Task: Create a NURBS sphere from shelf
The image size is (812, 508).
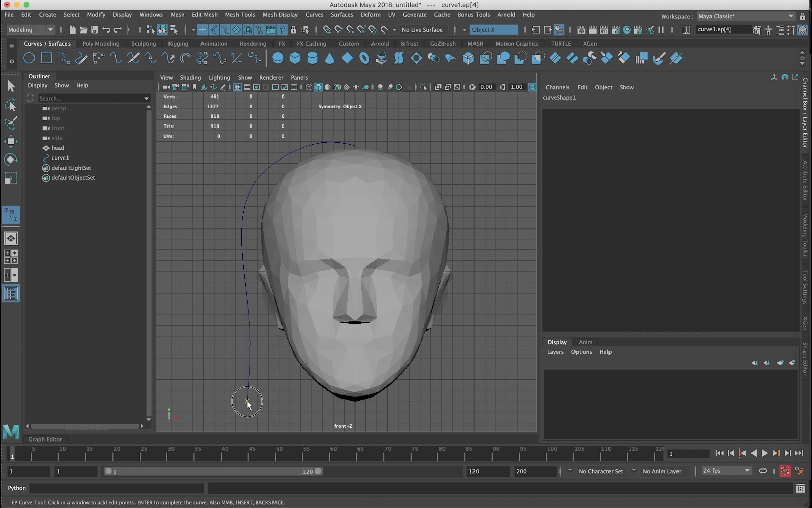Action: pos(278,58)
